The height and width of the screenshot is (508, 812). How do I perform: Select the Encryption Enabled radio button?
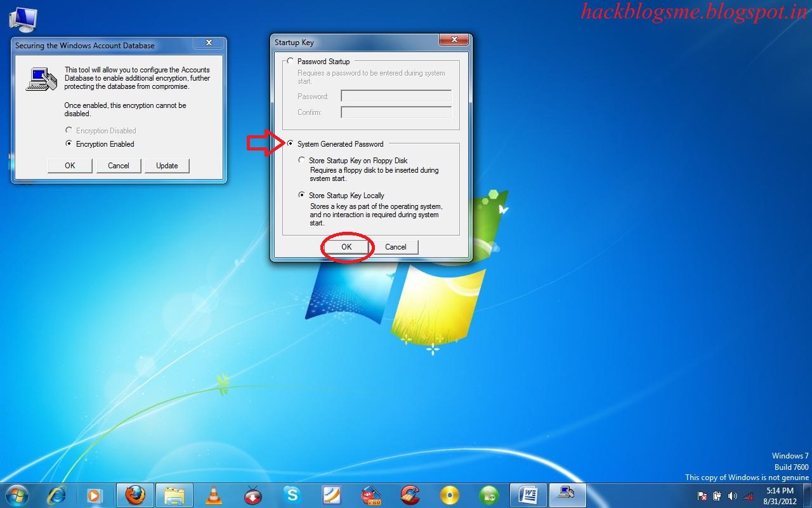pyautogui.click(x=69, y=144)
